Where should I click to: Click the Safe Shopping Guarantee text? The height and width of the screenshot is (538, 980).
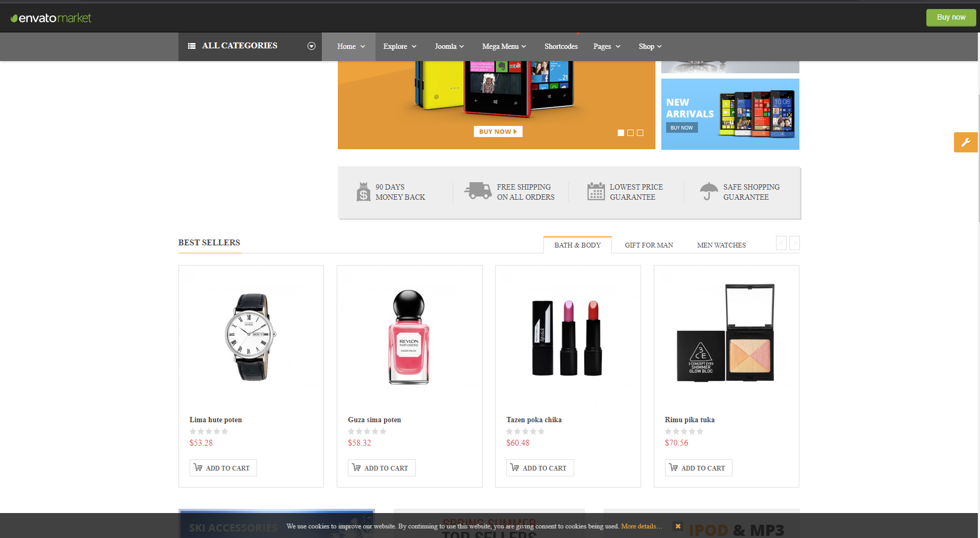(751, 192)
